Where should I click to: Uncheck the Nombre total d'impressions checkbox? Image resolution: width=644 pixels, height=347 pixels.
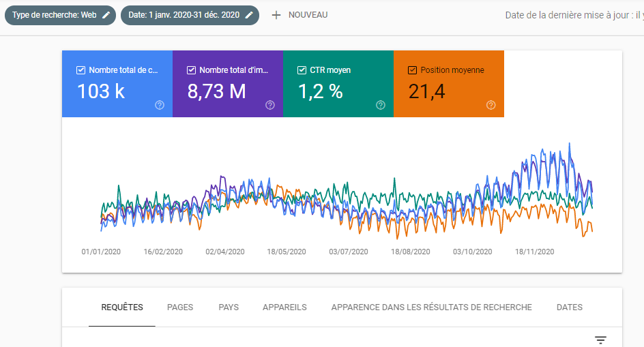(x=192, y=70)
